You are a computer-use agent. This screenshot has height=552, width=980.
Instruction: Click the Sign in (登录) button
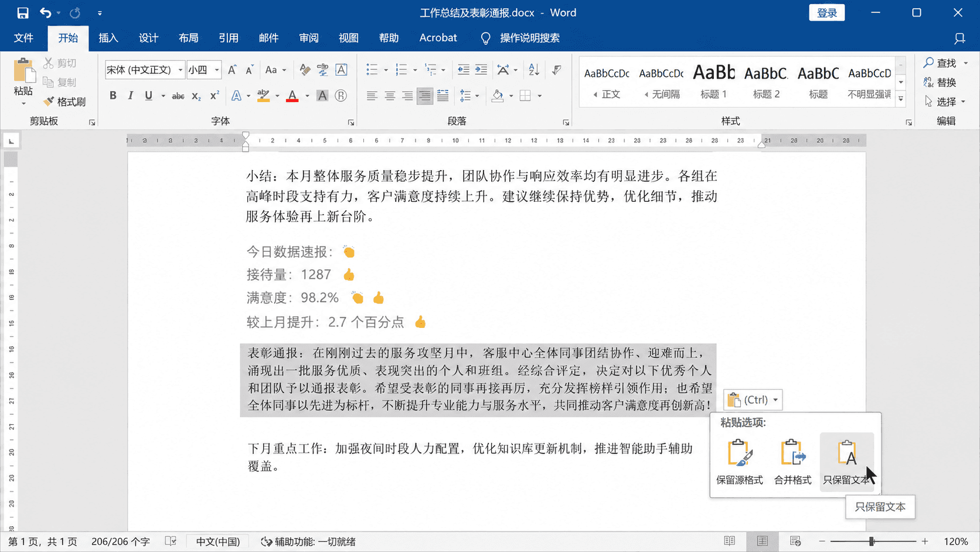(x=826, y=13)
